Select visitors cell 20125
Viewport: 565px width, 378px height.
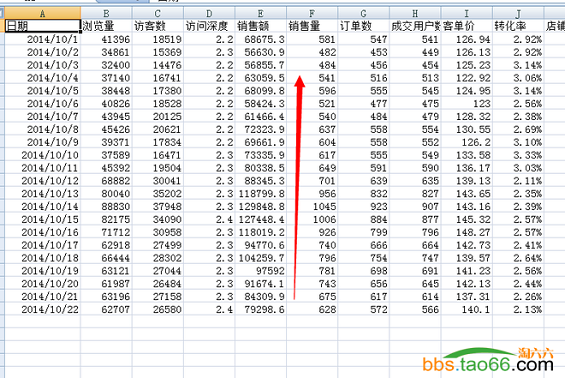[x=158, y=116]
